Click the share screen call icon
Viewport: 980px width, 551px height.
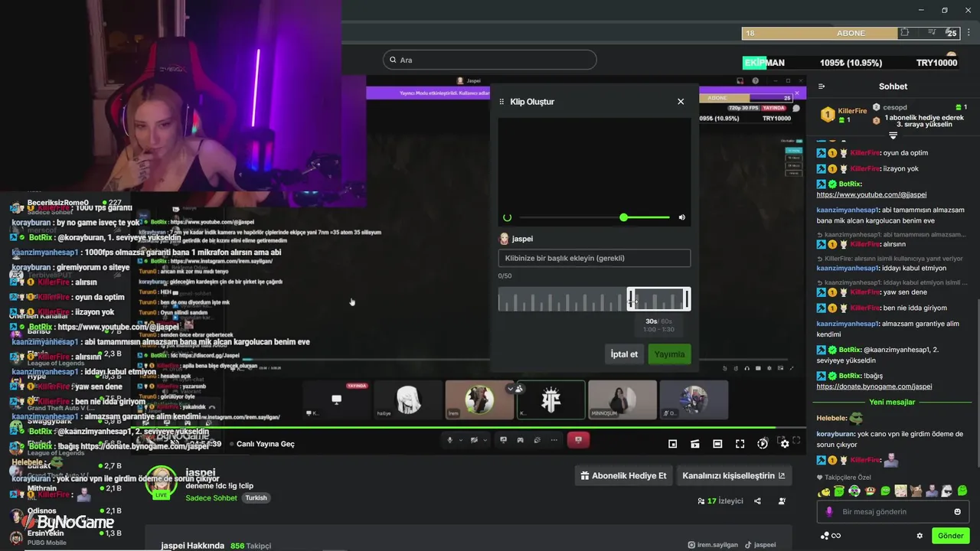tap(503, 440)
